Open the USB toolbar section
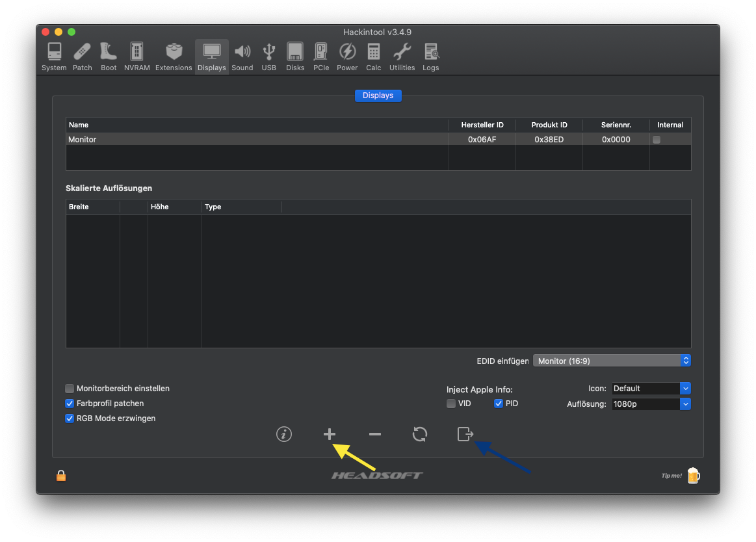756x542 pixels. click(268, 57)
